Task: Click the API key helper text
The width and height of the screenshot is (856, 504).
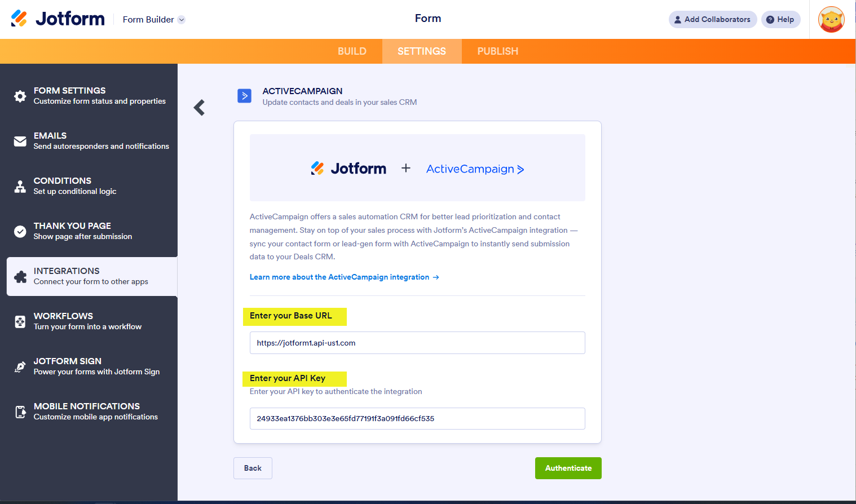Action: (336, 391)
